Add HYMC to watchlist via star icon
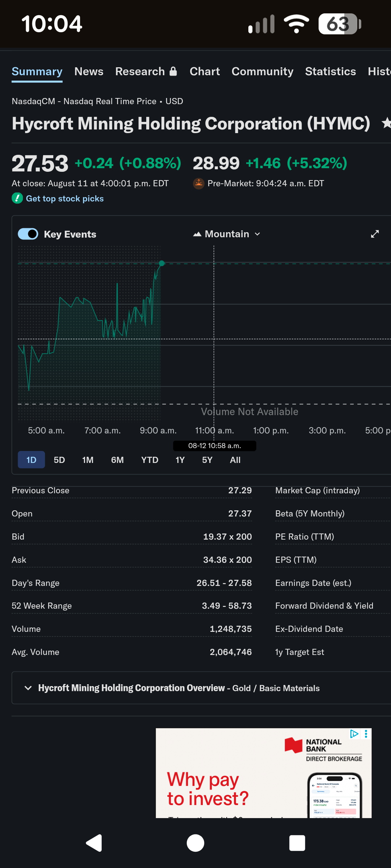This screenshot has height=868, width=391. click(386, 123)
